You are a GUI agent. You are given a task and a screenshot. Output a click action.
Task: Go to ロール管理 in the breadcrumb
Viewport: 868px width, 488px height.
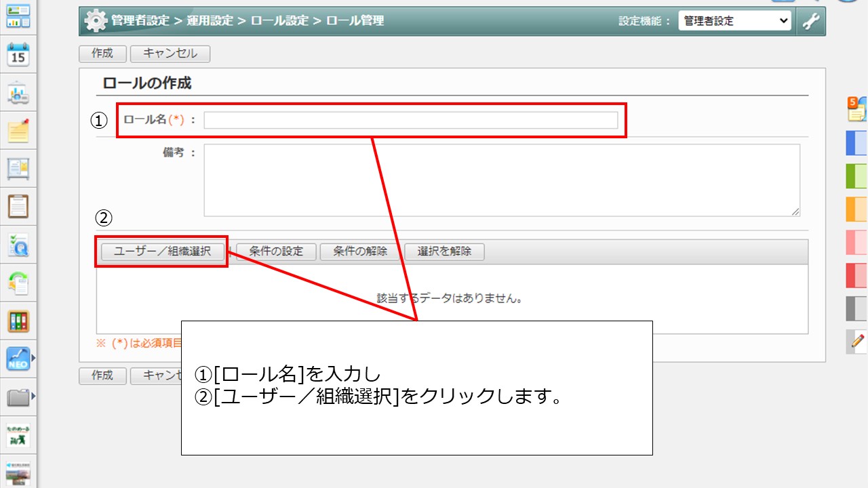(x=355, y=21)
